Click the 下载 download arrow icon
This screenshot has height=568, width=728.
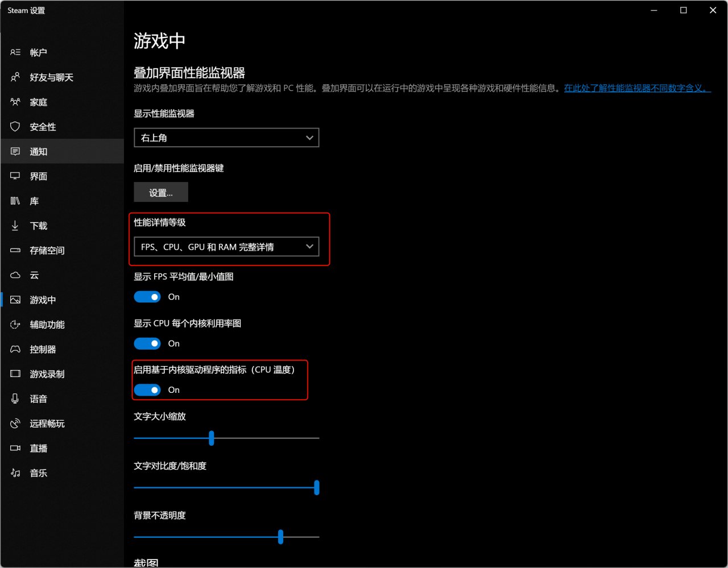click(x=15, y=226)
